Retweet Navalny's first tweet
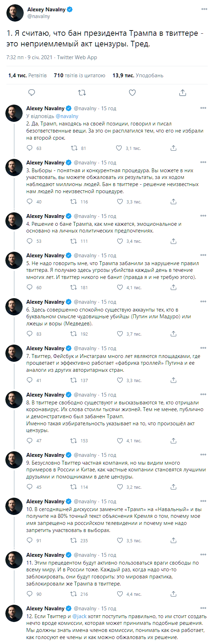The width and height of the screenshot is (212, 644). (82, 93)
